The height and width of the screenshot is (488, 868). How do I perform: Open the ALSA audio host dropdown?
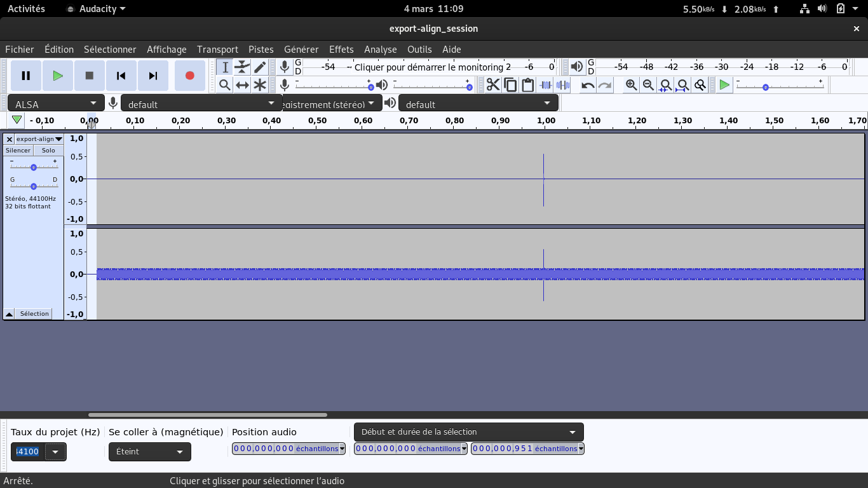tap(56, 104)
